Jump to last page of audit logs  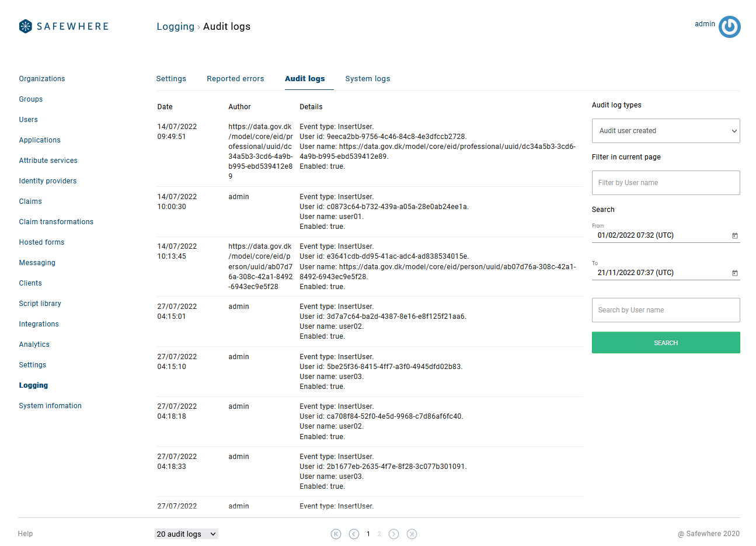coord(412,534)
